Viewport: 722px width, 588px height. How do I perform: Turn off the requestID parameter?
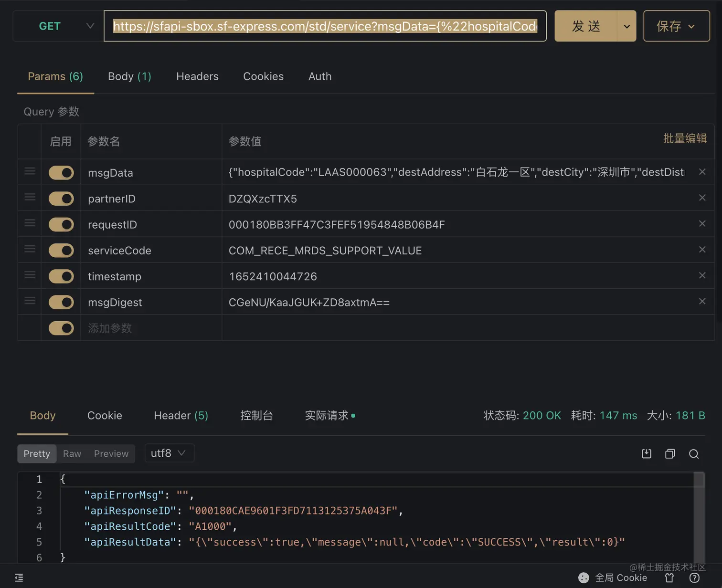[x=61, y=224]
